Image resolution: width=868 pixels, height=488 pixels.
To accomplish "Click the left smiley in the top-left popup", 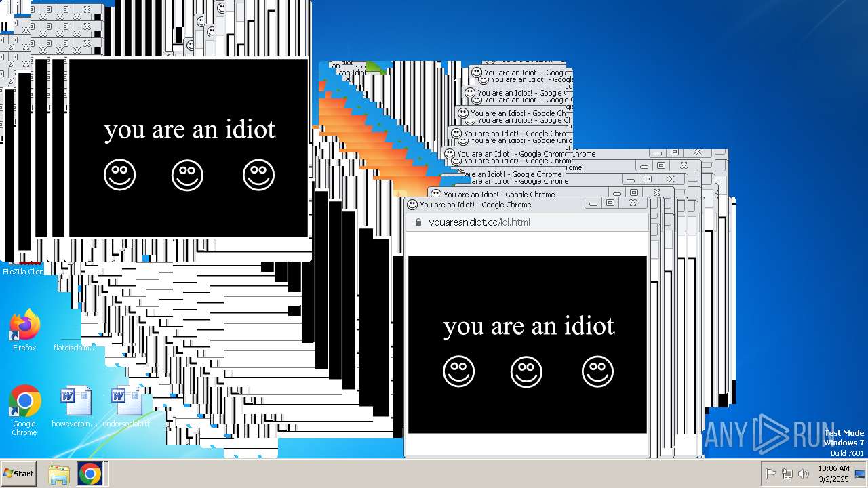I will [119, 175].
